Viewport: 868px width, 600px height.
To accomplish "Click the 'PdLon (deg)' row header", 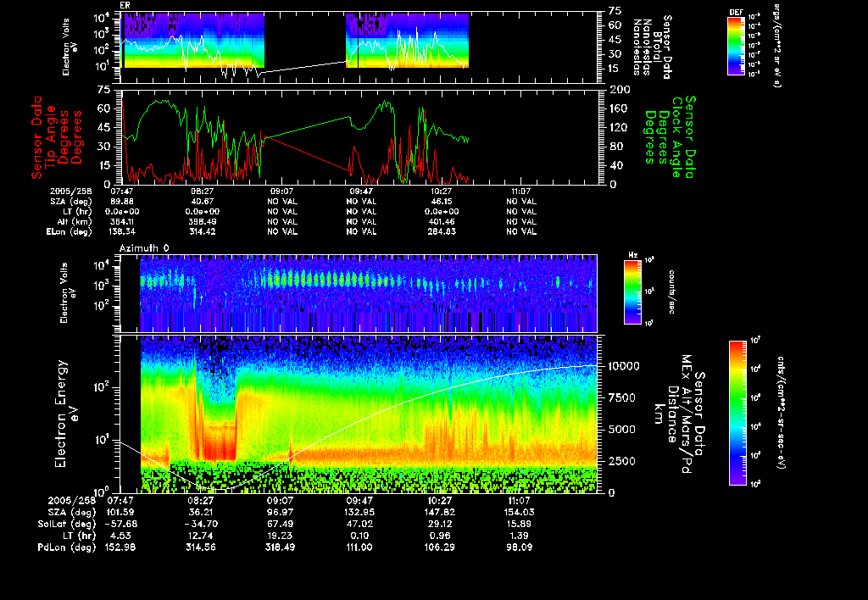I will pos(67,547).
